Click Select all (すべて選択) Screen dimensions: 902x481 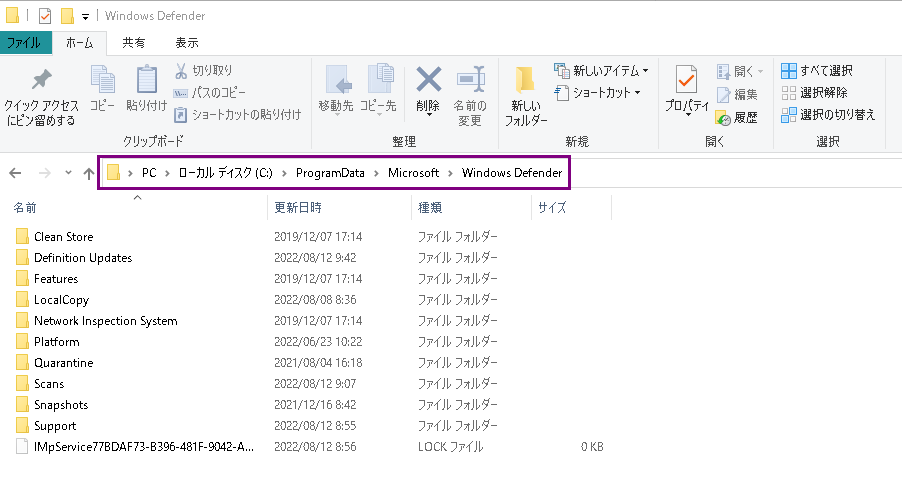point(817,70)
